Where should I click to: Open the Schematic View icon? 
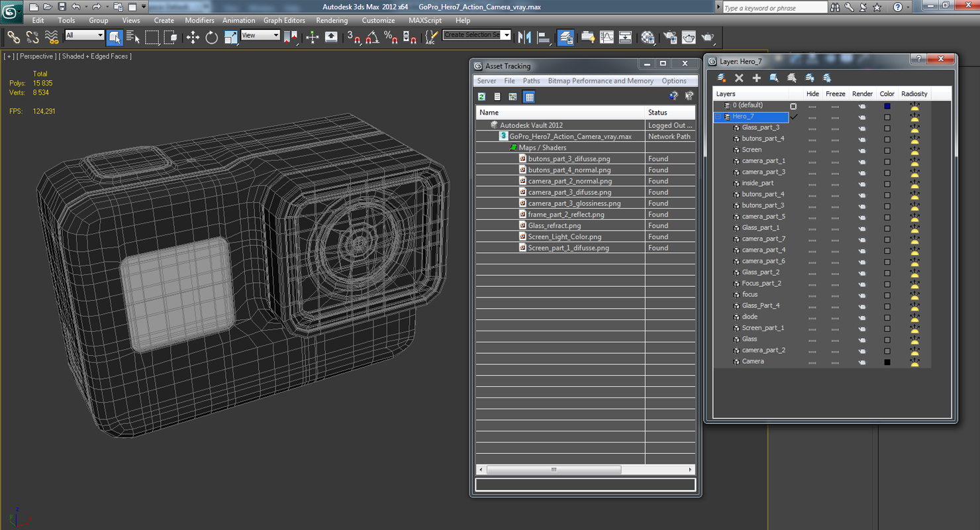pos(625,37)
